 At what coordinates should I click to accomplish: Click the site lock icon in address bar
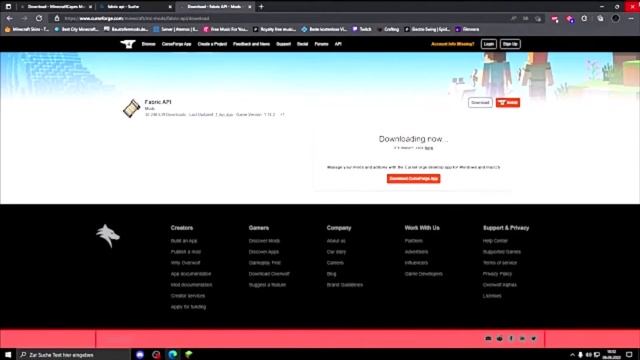(x=57, y=18)
